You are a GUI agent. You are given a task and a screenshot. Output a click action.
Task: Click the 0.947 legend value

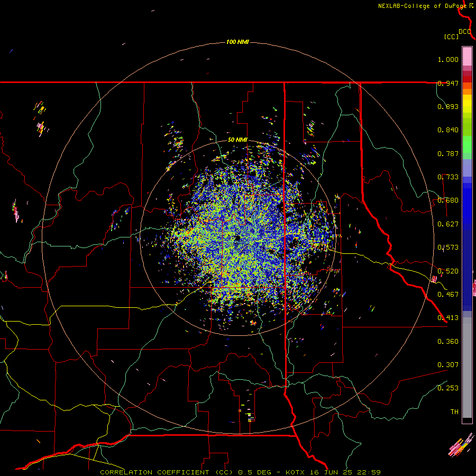[448, 83]
